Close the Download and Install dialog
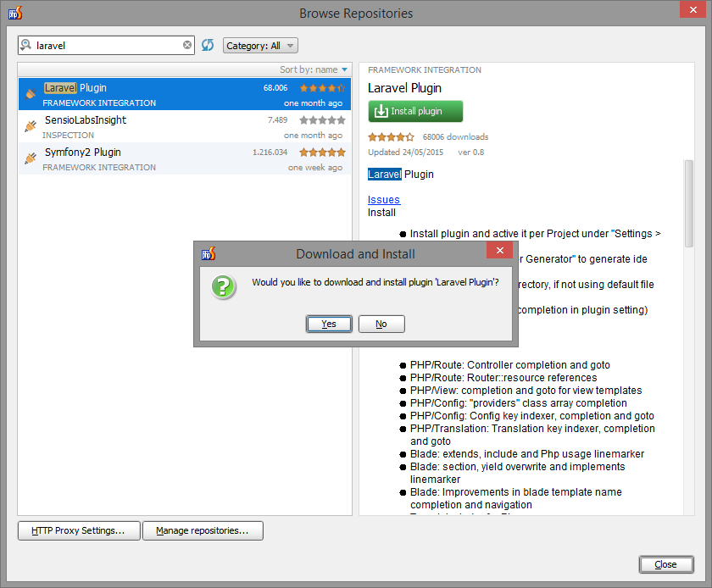 [499, 250]
